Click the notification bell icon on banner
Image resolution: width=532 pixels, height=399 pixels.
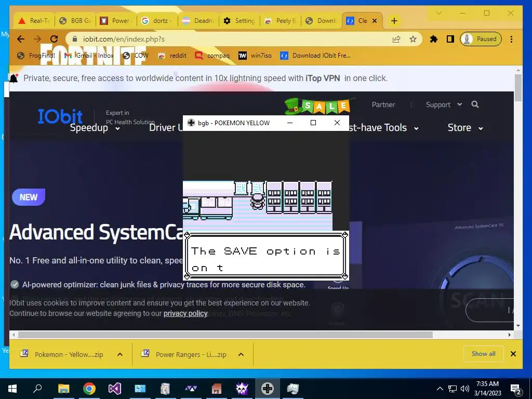[x=14, y=78]
